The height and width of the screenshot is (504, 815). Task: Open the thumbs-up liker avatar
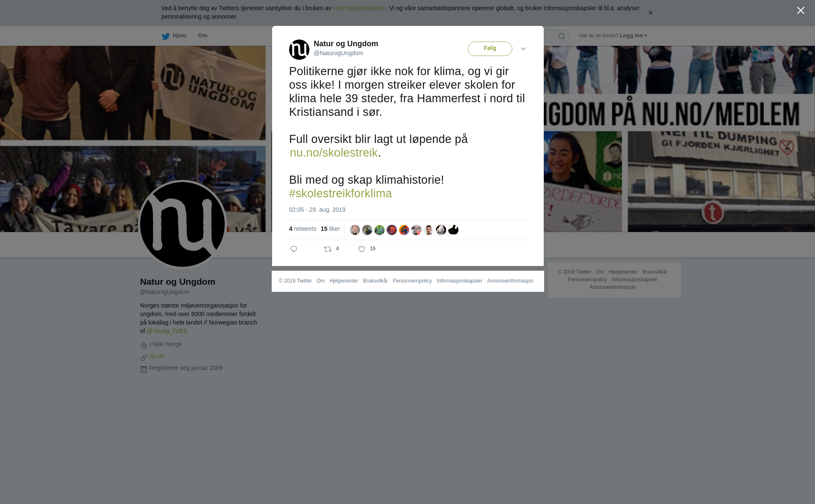(x=453, y=230)
